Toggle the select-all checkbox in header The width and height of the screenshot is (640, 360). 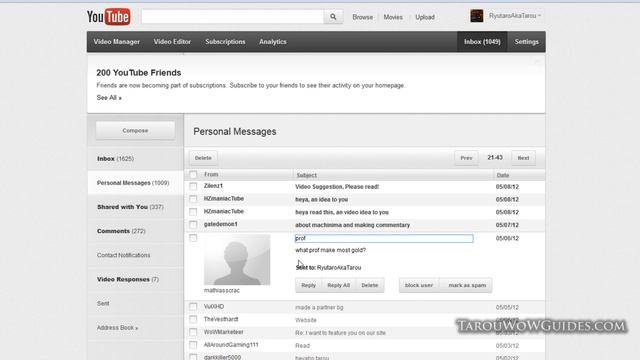click(x=193, y=175)
